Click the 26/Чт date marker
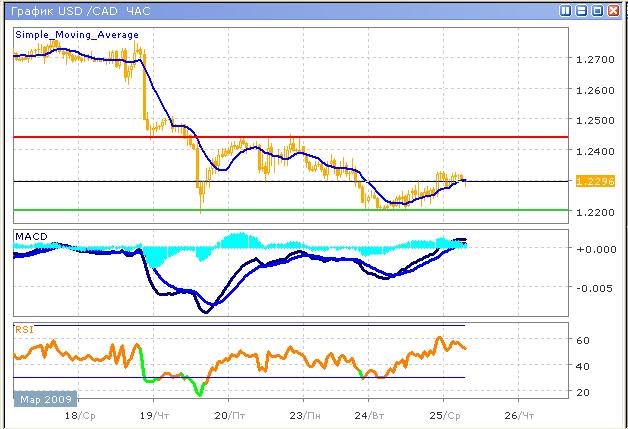Image resolution: width=628 pixels, height=429 pixels. pyautogui.click(x=511, y=413)
